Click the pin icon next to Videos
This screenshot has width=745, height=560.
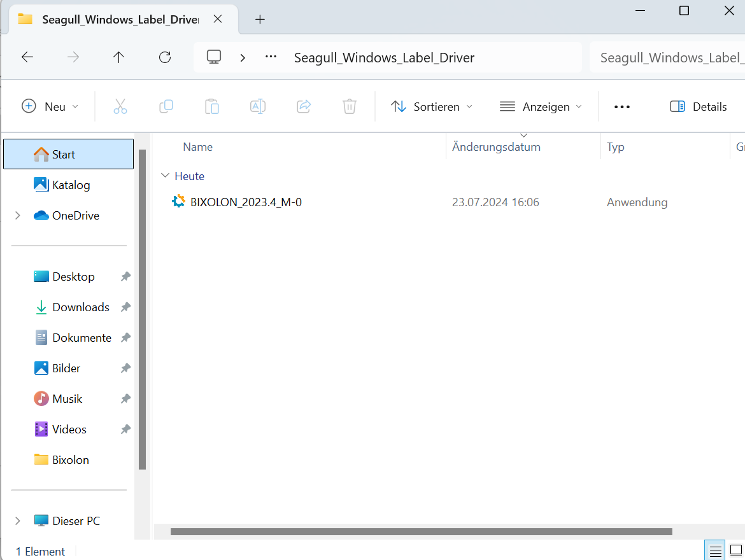(x=125, y=430)
